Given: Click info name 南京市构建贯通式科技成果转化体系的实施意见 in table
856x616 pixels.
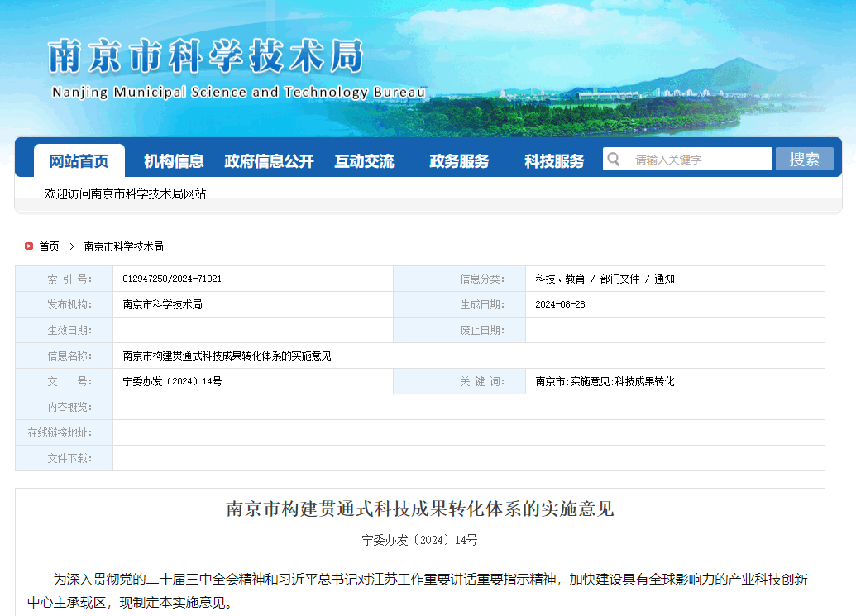Looking at the screenshot, I should pyautogui.click(x=227, y=356).
